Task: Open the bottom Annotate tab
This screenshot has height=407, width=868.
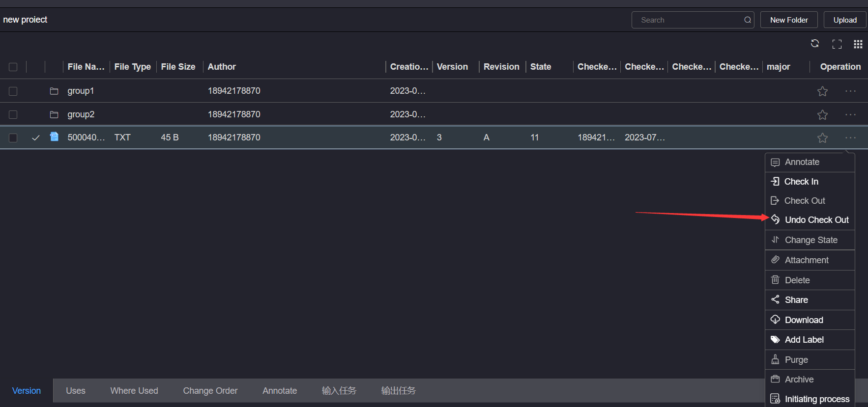Action: [x=280, y=391]
